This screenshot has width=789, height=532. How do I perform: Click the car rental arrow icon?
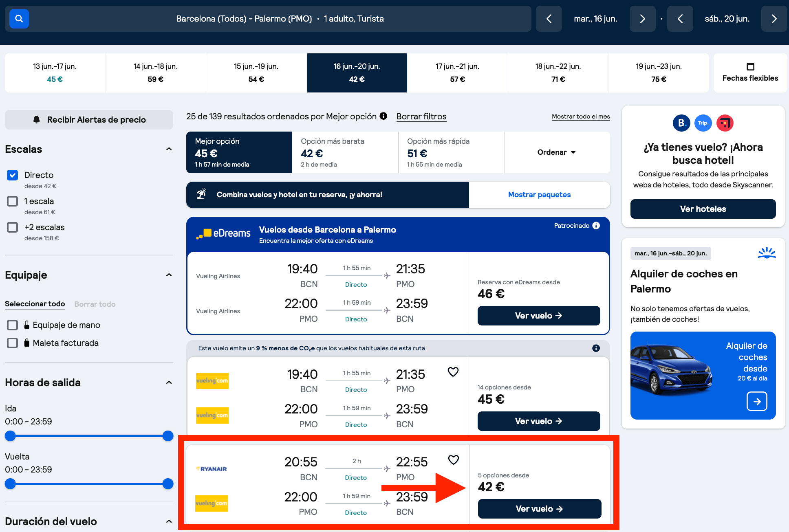coord(757,402)
